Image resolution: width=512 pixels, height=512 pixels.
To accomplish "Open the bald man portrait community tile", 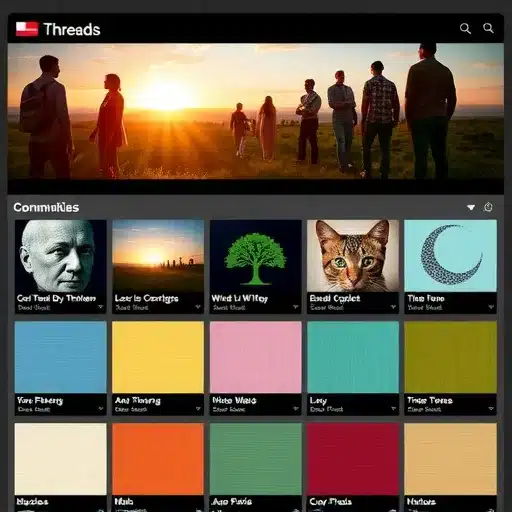I will pyautogui.click(x=61, y=256).
